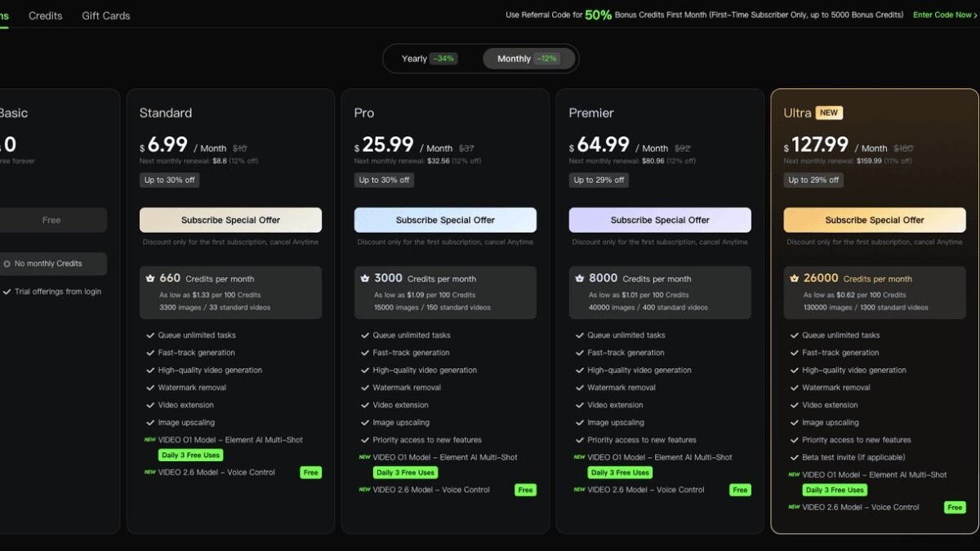
Task: Click Ultra plan's Up to 29% off tag
Action: (x=813, y=180)
